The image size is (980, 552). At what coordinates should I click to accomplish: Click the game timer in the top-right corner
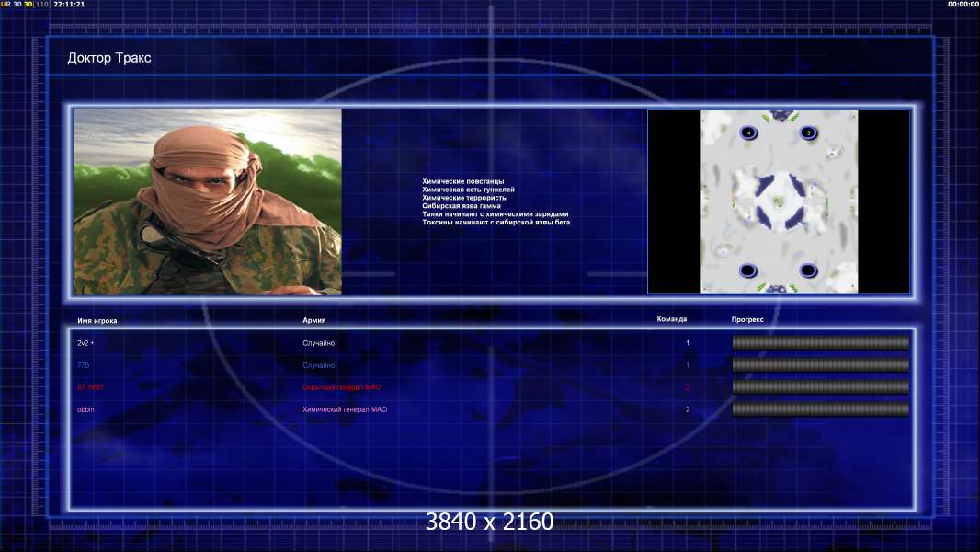(x=963, y=4)
